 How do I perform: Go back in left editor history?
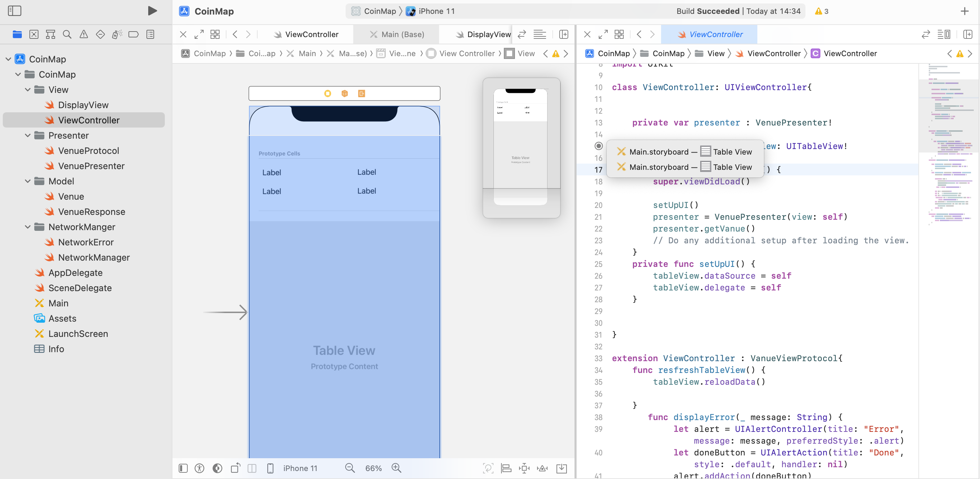[x=235, y=34]
